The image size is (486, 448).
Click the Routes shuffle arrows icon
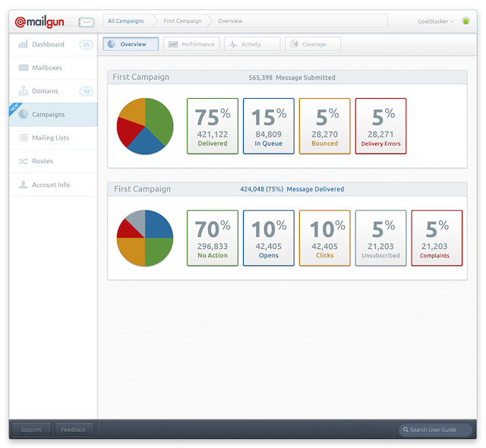click(23, 162)
